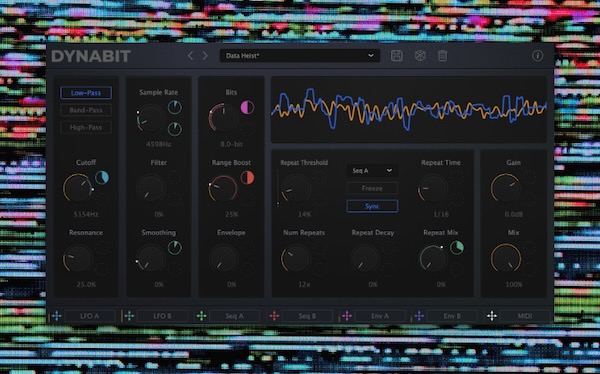Viewport: 600px width, 374px height.
Task: Grab the LFO A modulation drag handle
Action: pos(57,316)
